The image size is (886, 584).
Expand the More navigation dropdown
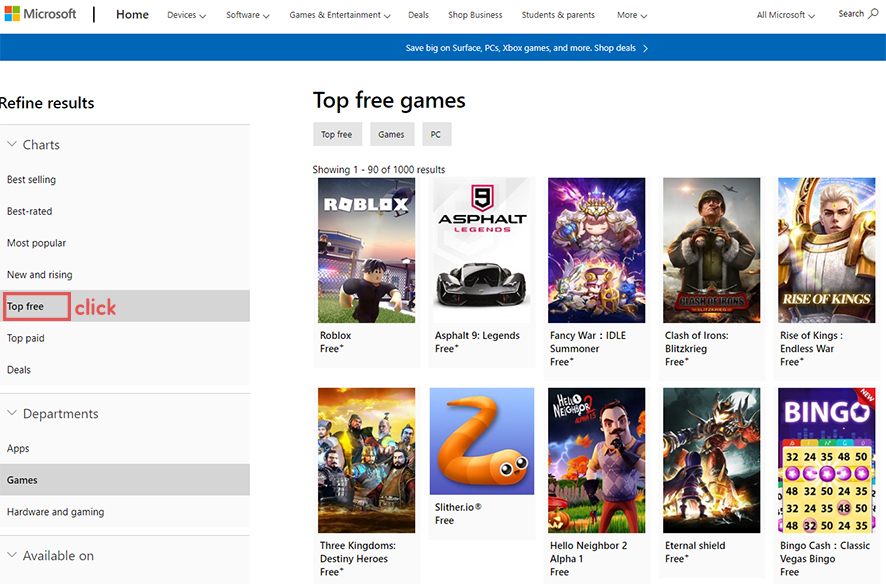[632, 15]
